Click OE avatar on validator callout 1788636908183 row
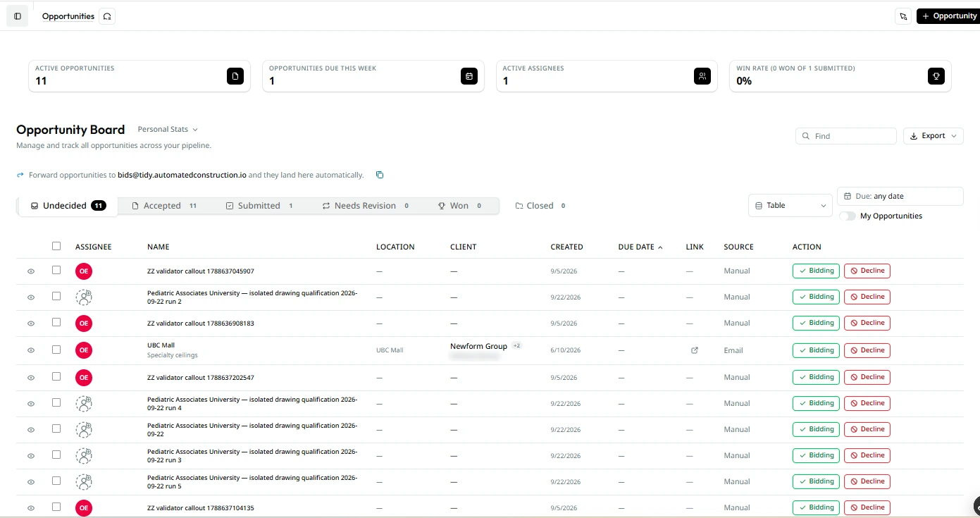980x518 pixels. (84, 323)
